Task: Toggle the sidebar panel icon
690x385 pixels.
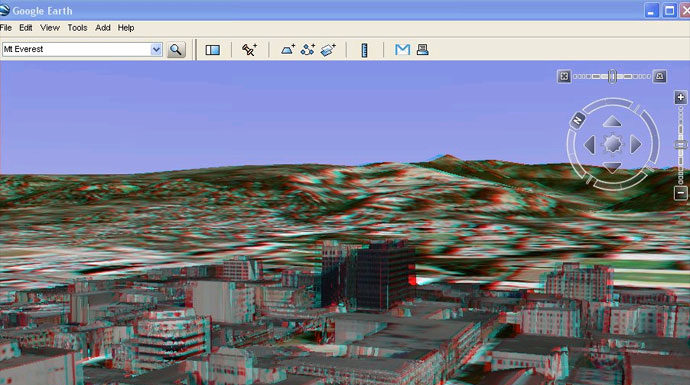Action: pyautogui.click(x=213, y=50)
